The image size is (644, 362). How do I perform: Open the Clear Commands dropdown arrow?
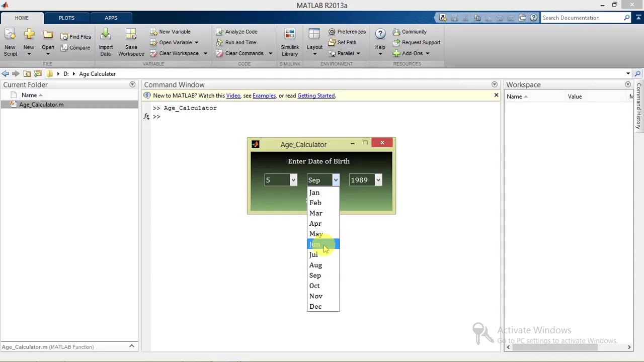[270, 54]
